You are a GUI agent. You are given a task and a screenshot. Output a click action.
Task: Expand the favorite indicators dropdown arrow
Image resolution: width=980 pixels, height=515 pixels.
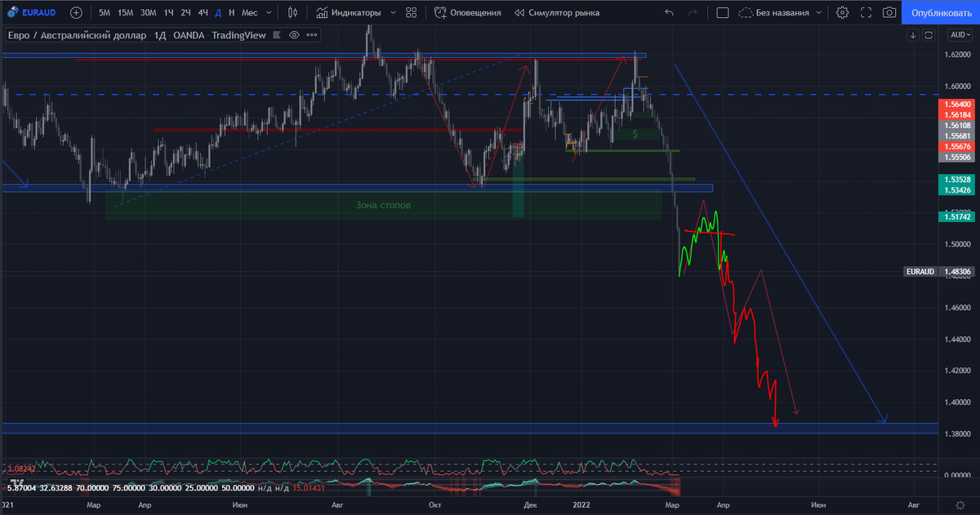393,12
